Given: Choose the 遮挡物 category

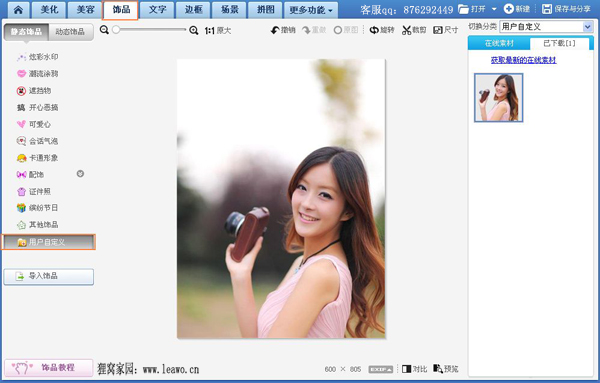Looking at the screenshot, I should click(x=34, y=91).
